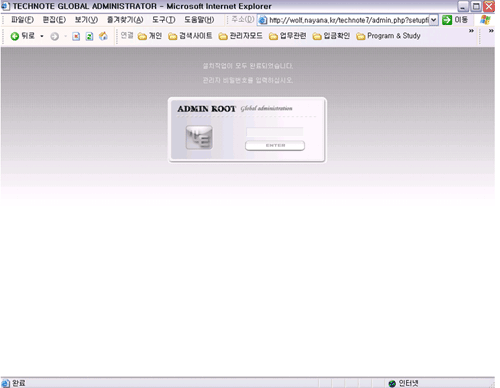Open the 검색사이트 favorites folder
Screen dimensions: 500x388
click(190, 36)
